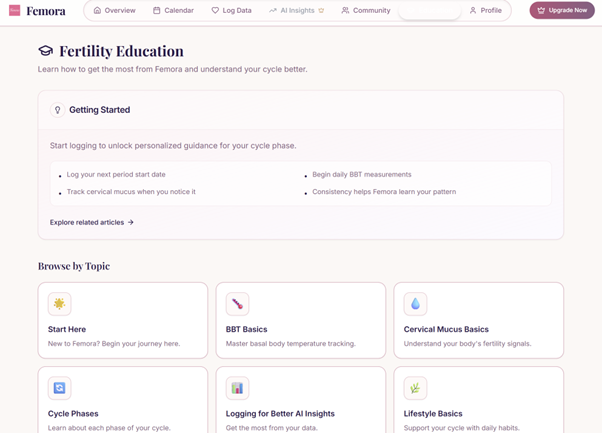Click the water droplet icon for Cervical Mucus
Viewport: 602px width, 433px height.
415,304
